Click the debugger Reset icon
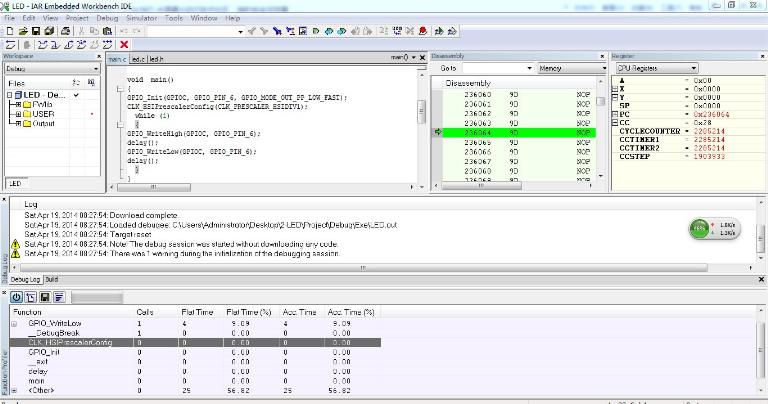This screenshot has width=768, height=404. [x=10, y=45]
